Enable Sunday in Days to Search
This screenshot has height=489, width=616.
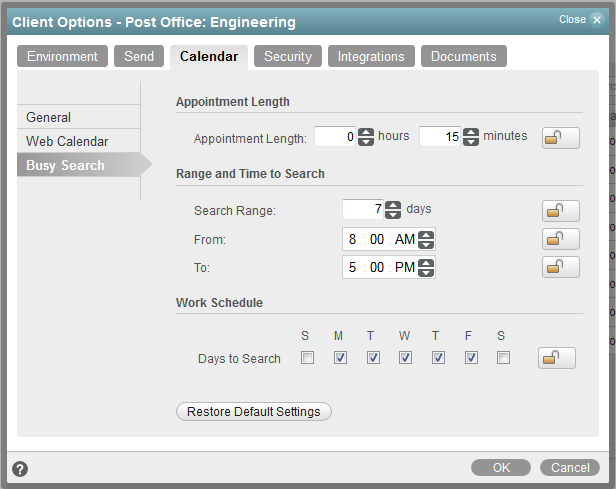tap(308, 358)
